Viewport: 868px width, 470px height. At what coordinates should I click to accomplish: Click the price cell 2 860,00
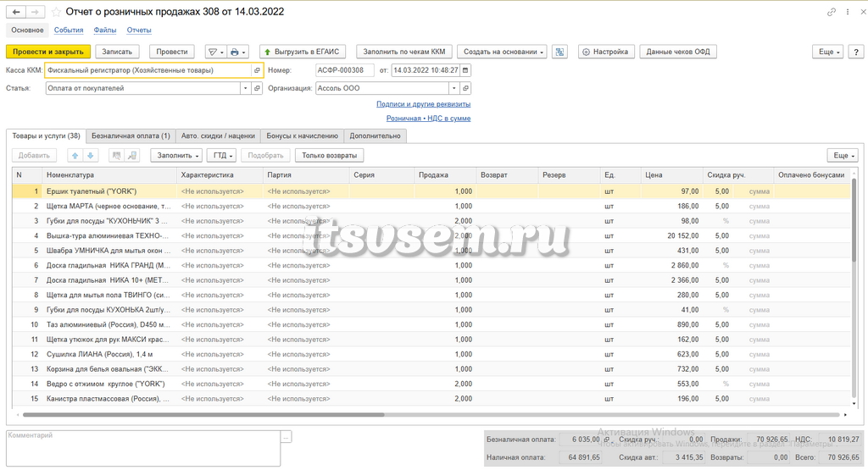[671, 265]
